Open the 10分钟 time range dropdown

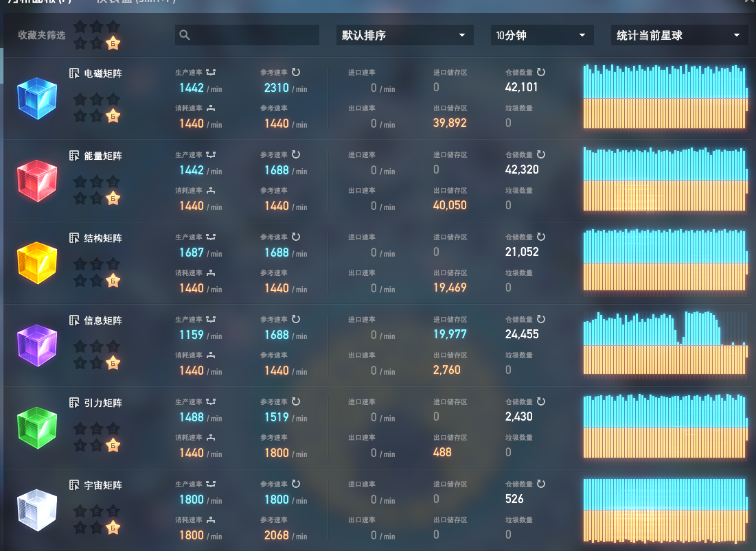[x=542, y=35]
